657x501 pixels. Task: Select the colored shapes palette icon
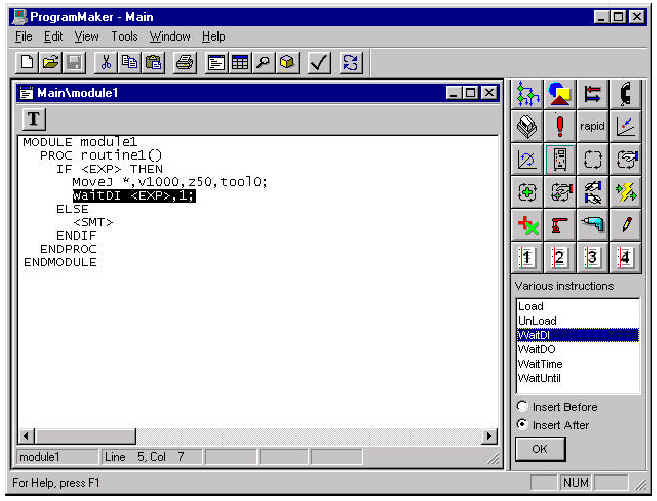pyautogui.click(x=560, y=93)
